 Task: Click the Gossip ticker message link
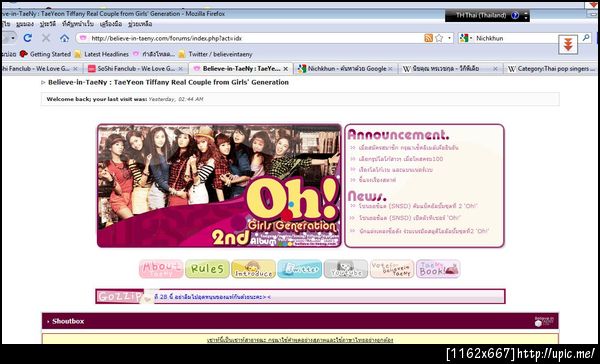[x=212, y=297]
